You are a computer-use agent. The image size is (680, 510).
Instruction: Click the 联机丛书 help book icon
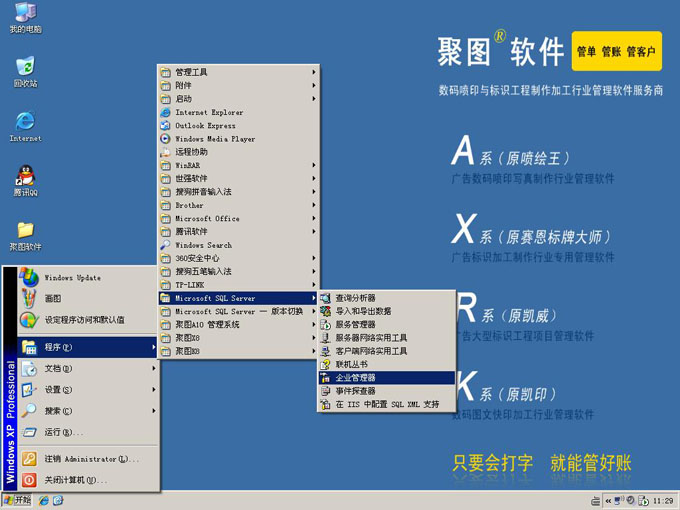[325, 364]
